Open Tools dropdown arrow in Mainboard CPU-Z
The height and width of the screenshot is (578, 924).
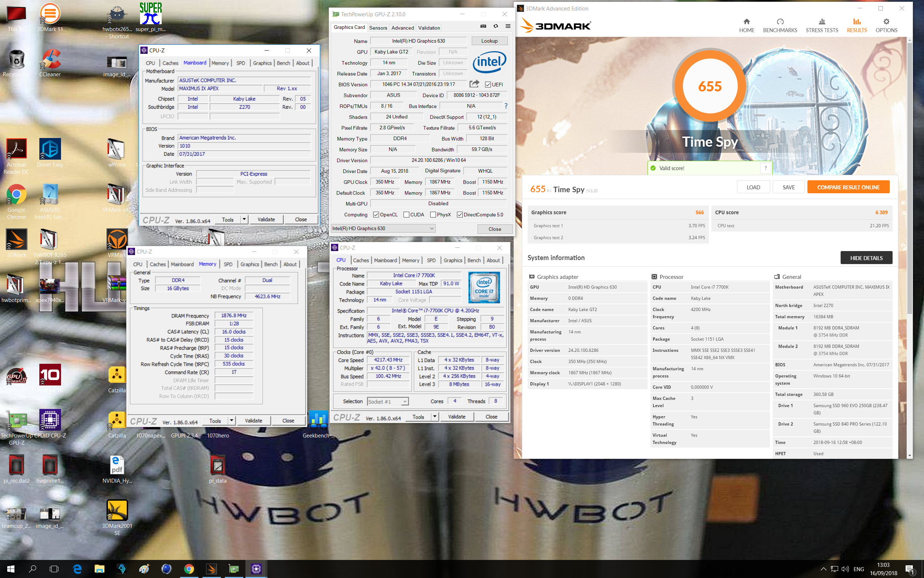pyautogui.click(x=244, y=219)
